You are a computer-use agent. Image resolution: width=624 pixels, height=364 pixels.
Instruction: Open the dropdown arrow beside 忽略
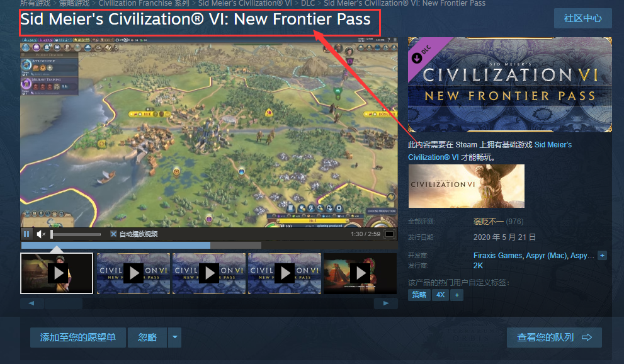click(174, 338)
